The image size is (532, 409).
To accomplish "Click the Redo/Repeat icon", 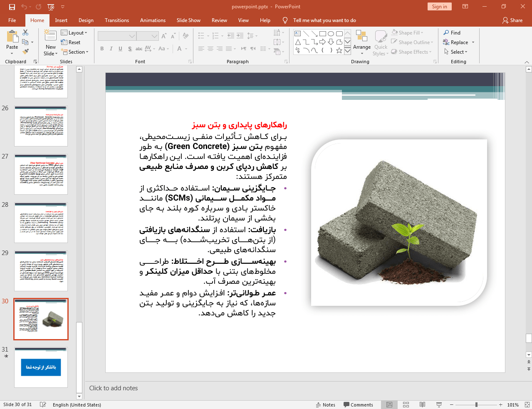I will tap(39, 7).
